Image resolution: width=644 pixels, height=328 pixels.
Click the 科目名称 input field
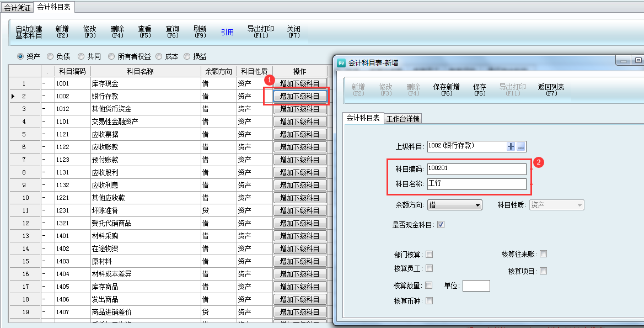tap(476, 184)
